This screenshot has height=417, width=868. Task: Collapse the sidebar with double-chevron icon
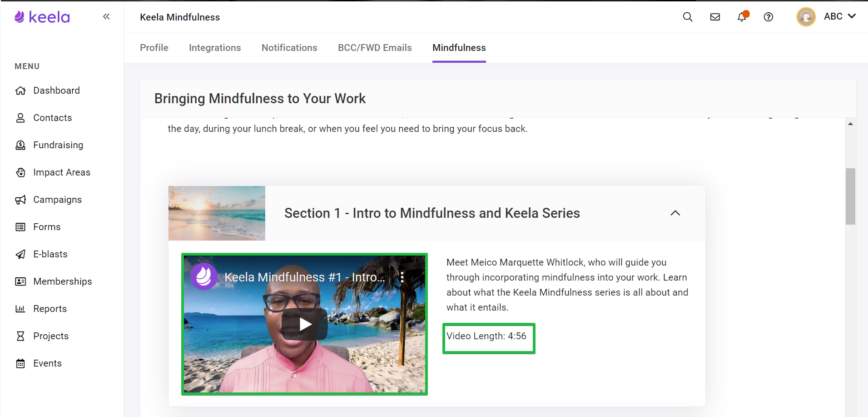coord(106,17)
